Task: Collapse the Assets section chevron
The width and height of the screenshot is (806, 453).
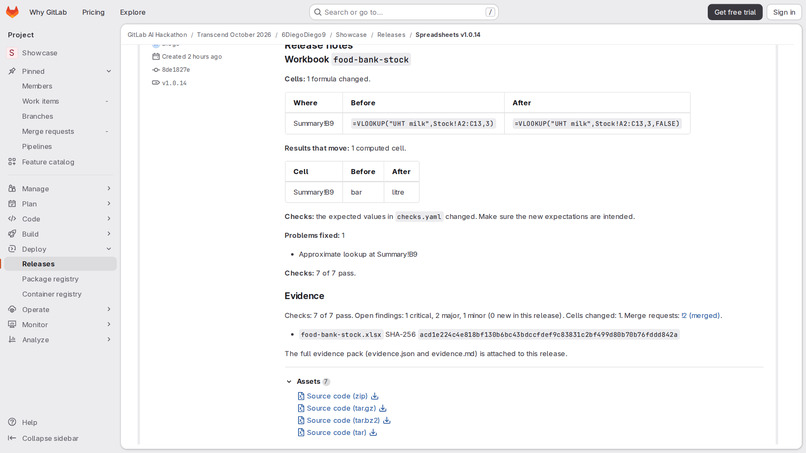Action: (x=289, y=382)
